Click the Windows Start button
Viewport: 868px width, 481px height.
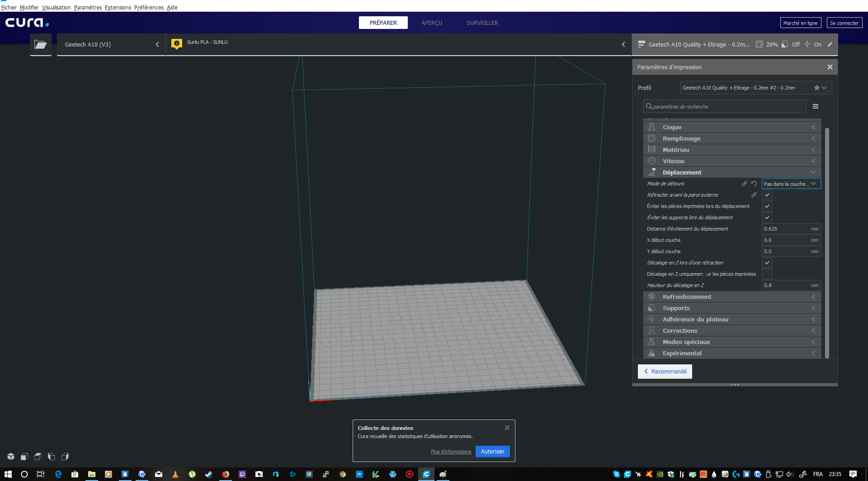(x=8, y=474)
